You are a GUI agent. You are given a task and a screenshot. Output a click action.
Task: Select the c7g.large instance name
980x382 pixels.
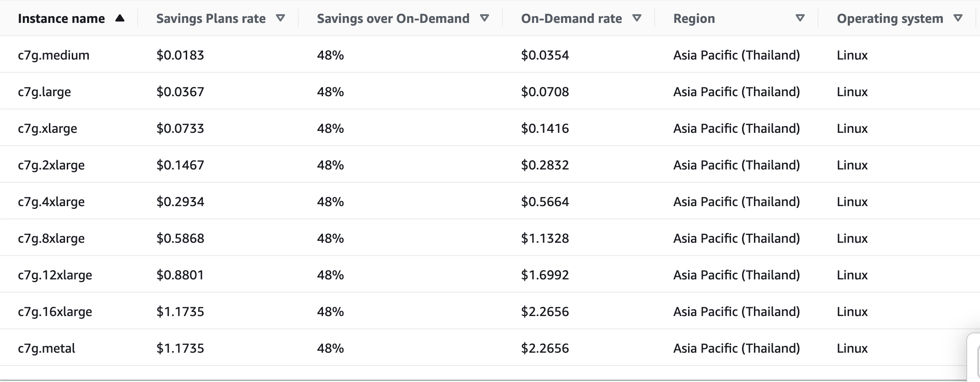[44, 92]
